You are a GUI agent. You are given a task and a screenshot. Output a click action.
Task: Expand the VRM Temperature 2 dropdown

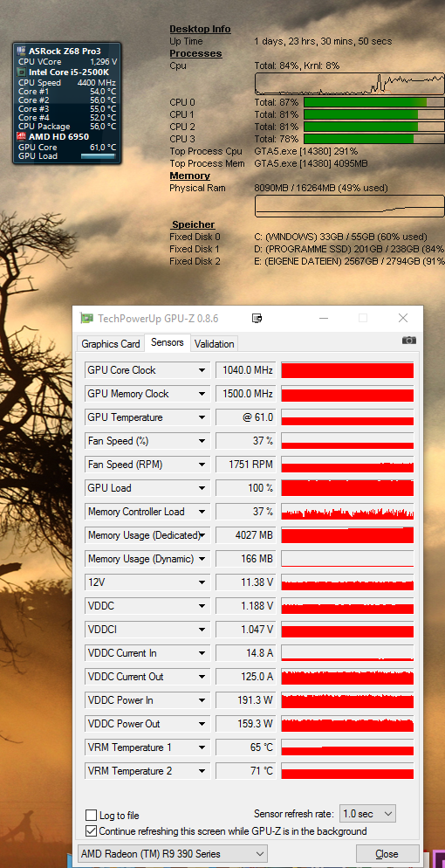202,771
